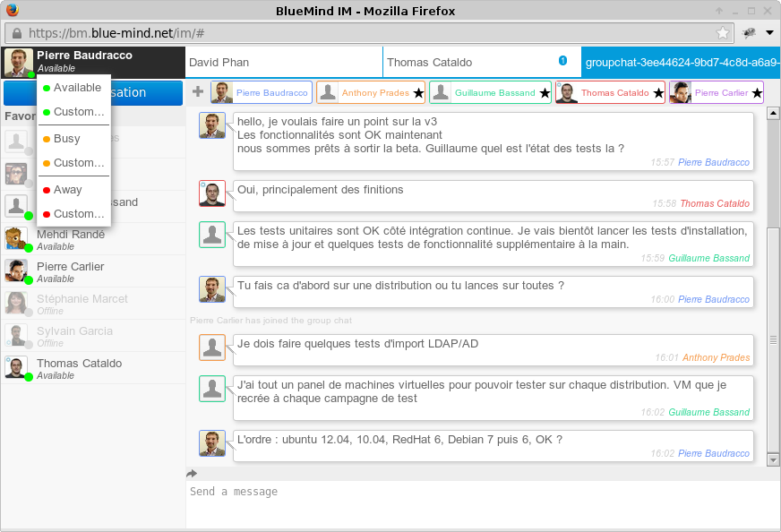Viewport: 781px width, 532px height.
Task: Select the Available status
Action: (73, 88)
